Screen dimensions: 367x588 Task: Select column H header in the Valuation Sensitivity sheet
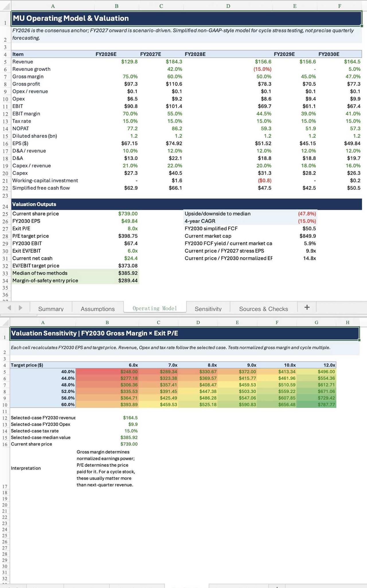348,322
